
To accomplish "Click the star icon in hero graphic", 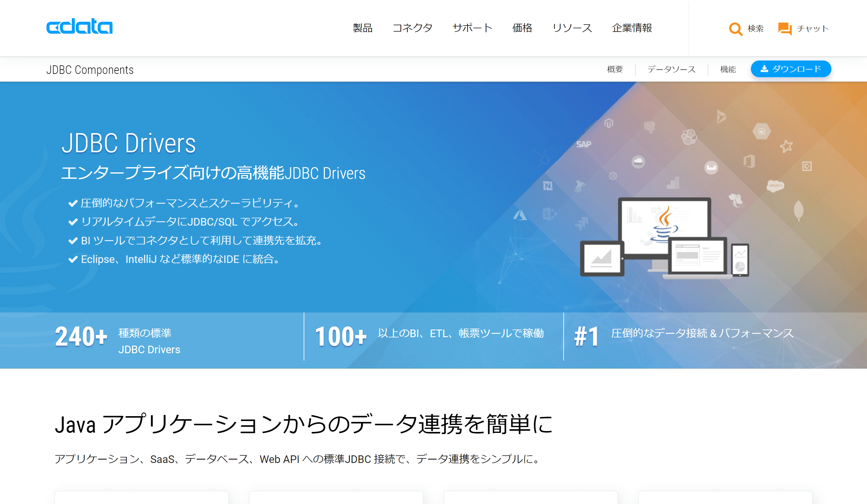I will [x=786, y=146].
